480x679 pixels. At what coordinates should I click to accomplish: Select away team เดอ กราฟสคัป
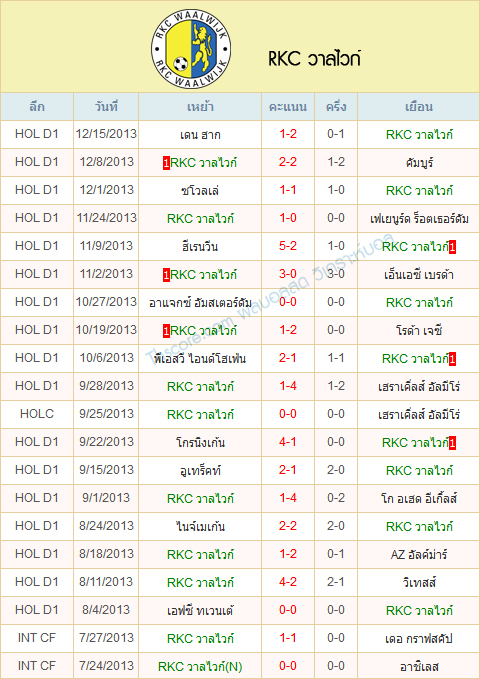(x=419, y=639)
